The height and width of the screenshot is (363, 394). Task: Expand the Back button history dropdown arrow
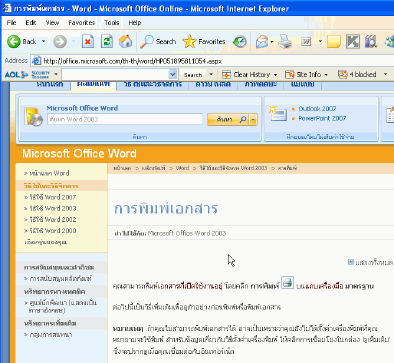(44, 42)
